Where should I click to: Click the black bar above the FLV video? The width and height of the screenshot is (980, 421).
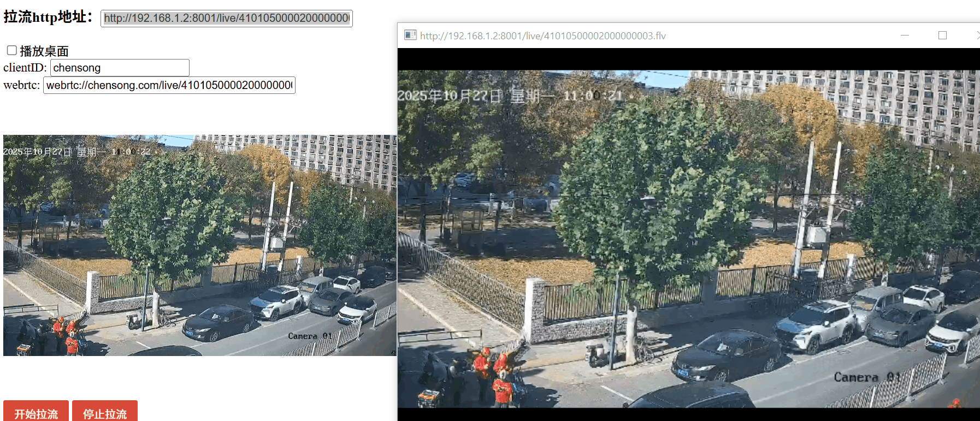[688, 59]
